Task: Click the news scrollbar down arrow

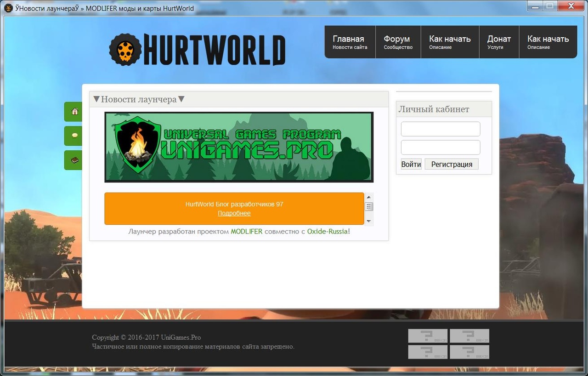Action: (369, 222)
